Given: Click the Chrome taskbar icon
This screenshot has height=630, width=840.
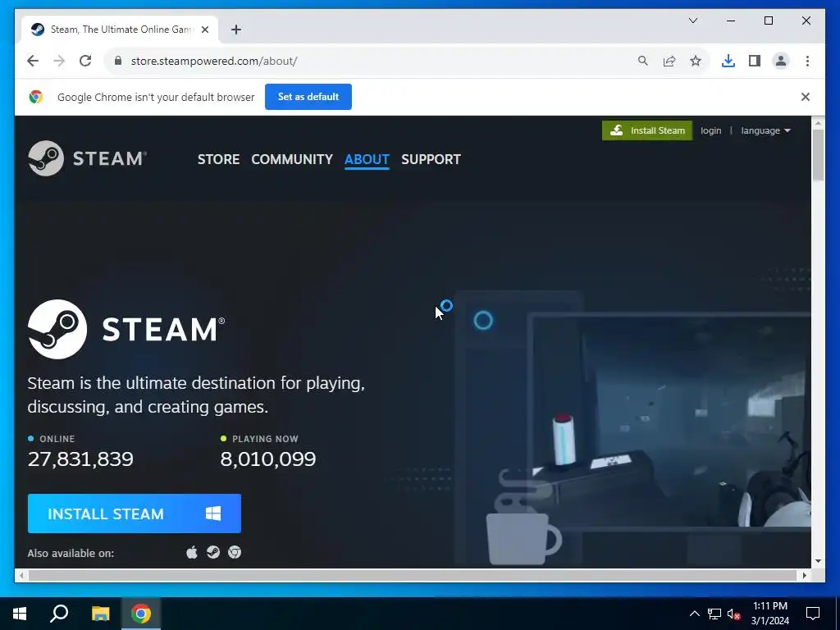Looking at the screenshot, I should point(141,614).
